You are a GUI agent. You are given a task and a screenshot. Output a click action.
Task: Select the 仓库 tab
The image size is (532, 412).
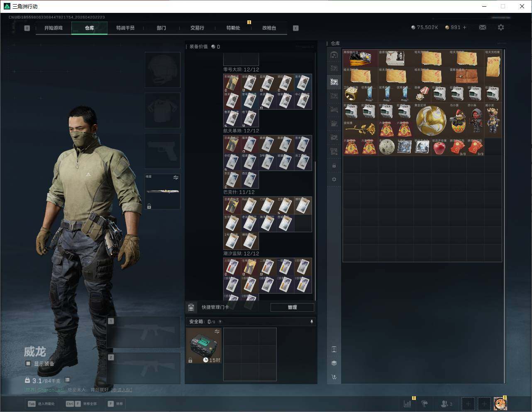point(89,28)
